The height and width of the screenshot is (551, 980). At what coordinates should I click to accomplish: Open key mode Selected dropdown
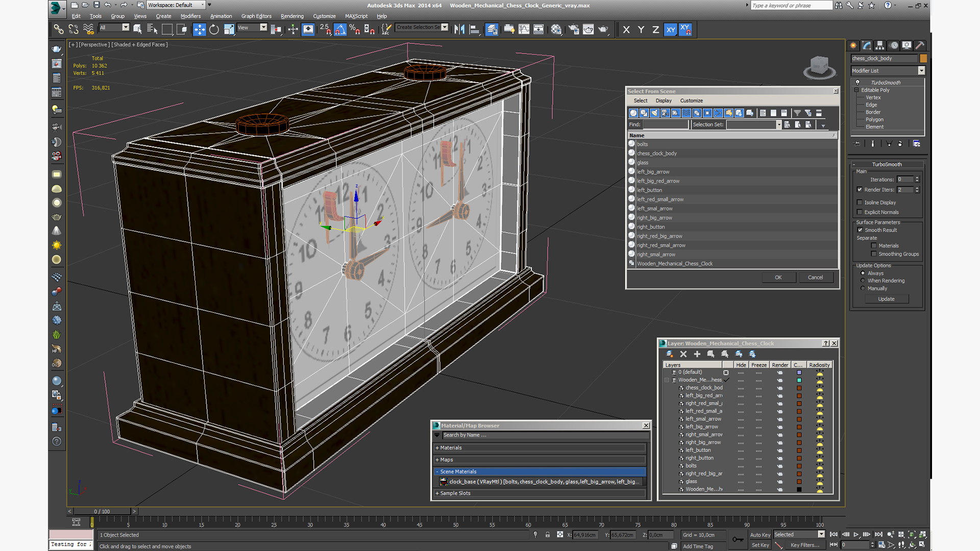pyautogui.click(x=821, y=534)
